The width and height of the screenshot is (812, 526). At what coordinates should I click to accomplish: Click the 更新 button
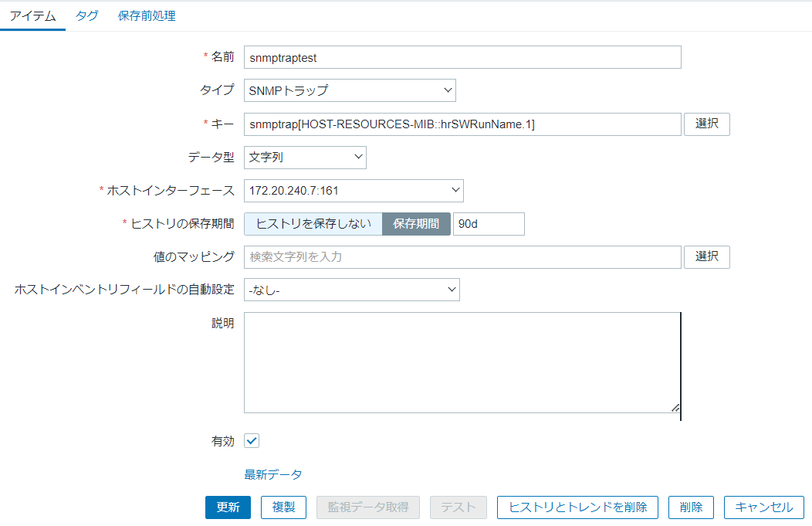(228, 507)
